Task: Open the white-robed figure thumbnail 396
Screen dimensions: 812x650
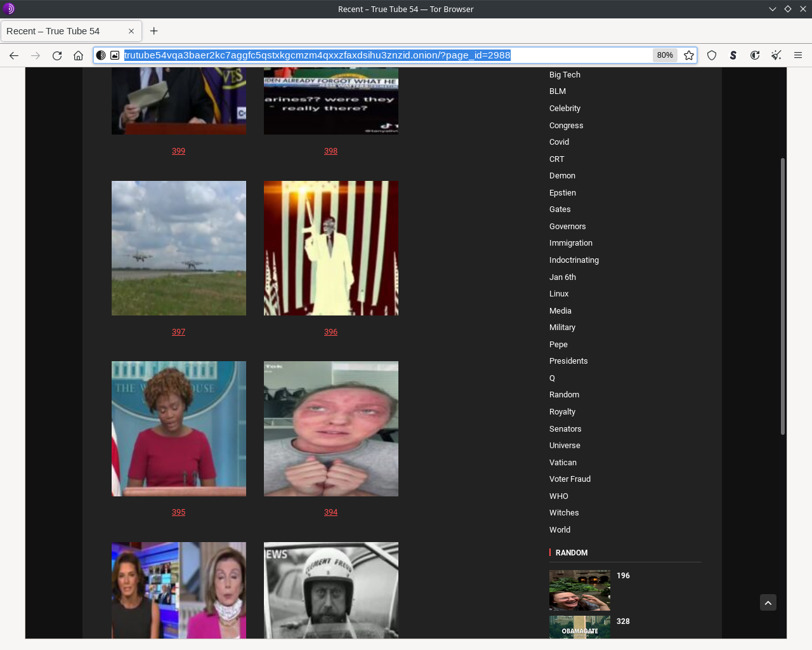Action: [x=331, y=248]
